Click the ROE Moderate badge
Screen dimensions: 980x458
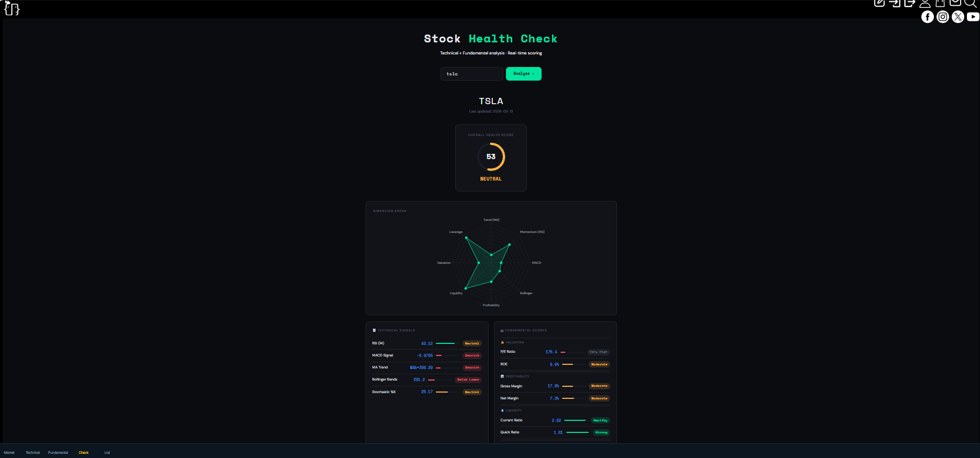(599, 364)
